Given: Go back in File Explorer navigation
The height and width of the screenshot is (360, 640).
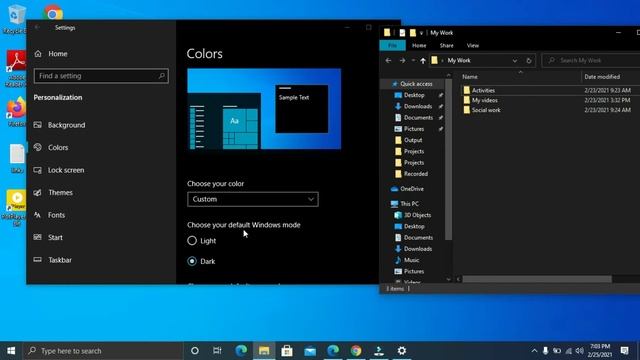Looking at the screenshot, I should tap(388, 60).
